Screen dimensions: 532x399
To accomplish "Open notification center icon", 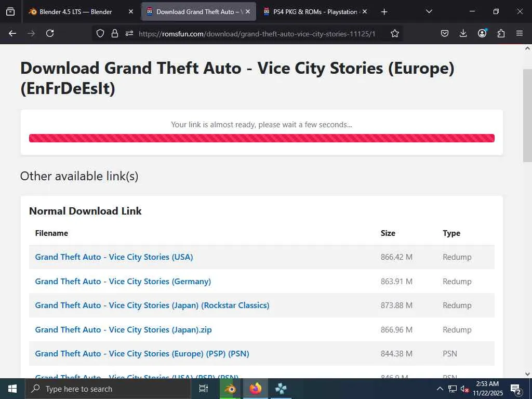I will tap(515, 389).
